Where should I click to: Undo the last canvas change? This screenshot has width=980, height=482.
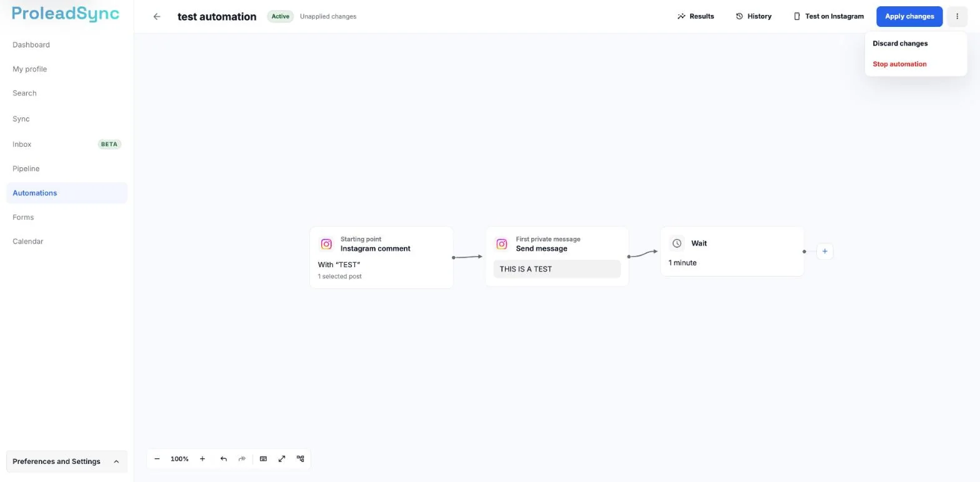(x=223, y=459)
